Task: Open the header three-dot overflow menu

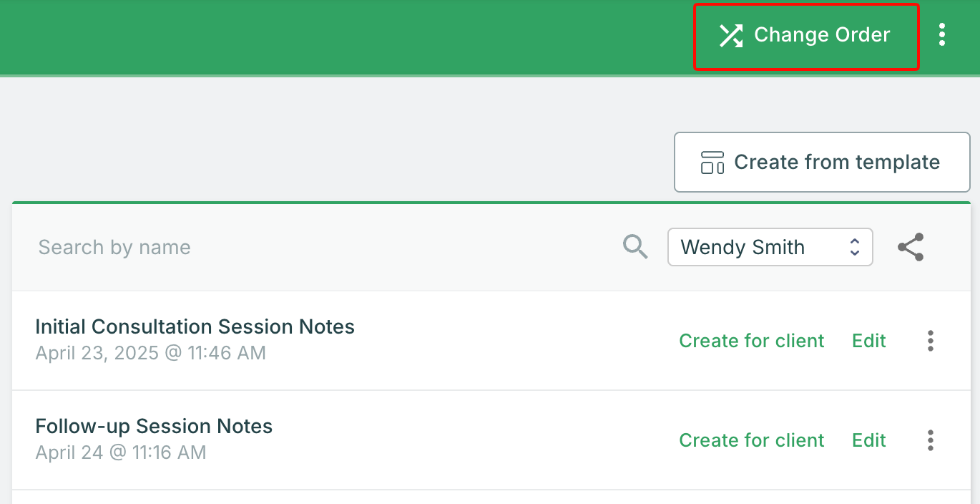Action: [x=942, y=35]
